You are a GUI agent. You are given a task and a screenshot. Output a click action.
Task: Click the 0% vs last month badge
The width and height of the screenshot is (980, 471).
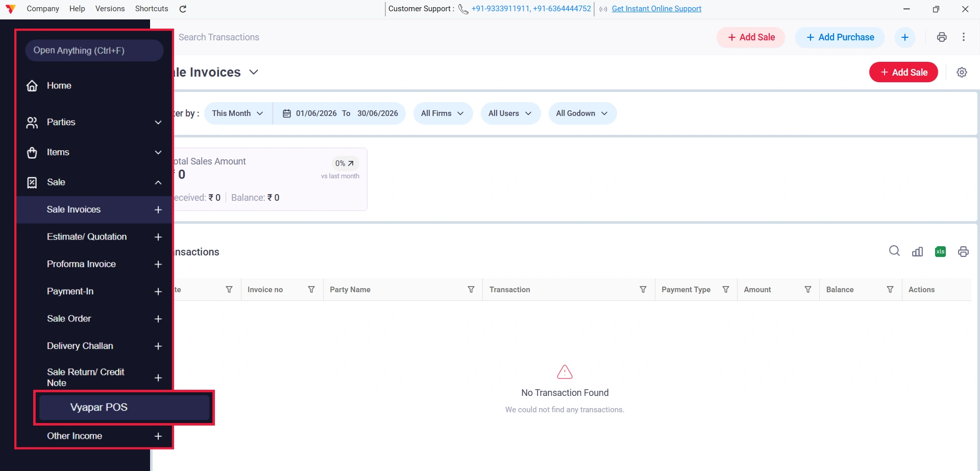pos(345,163)
